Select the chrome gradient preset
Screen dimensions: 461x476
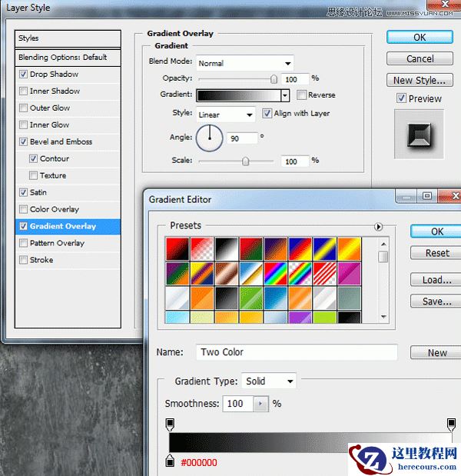pyautogui.click(x=250, y=273)
